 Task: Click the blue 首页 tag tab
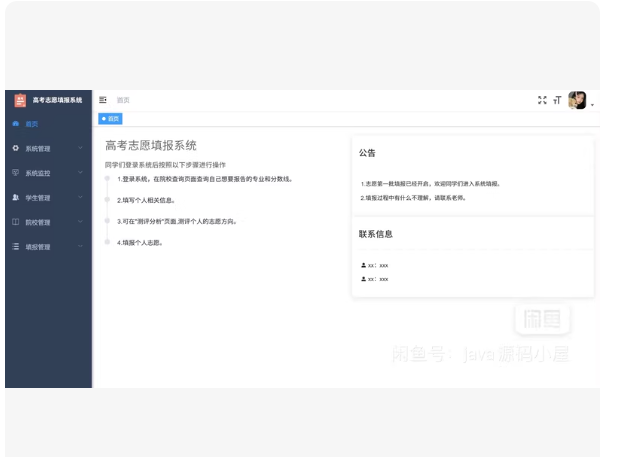pos(110,119)
